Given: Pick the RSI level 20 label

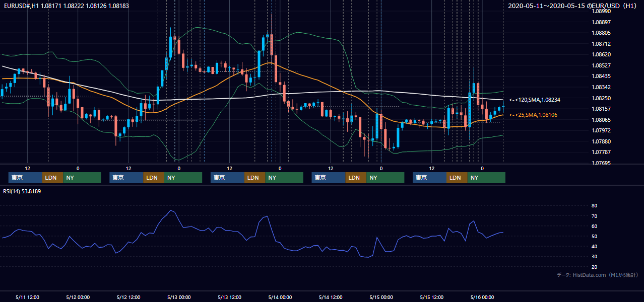Looking at the screenshot, I should pos(594,267).
